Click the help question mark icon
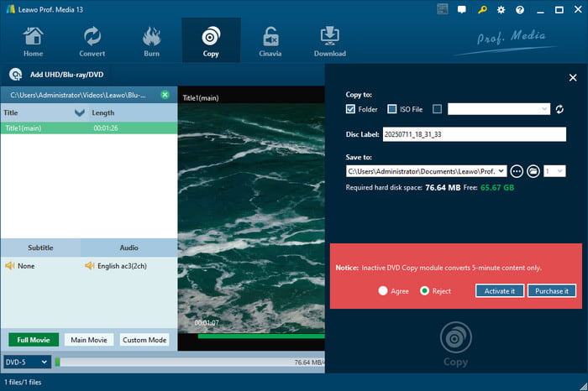 click(x=521, y=9)
